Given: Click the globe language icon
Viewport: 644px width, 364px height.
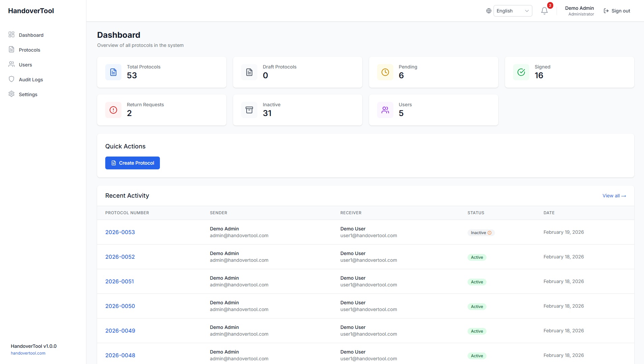Looking at the screenshot, I should click(488, 11).
